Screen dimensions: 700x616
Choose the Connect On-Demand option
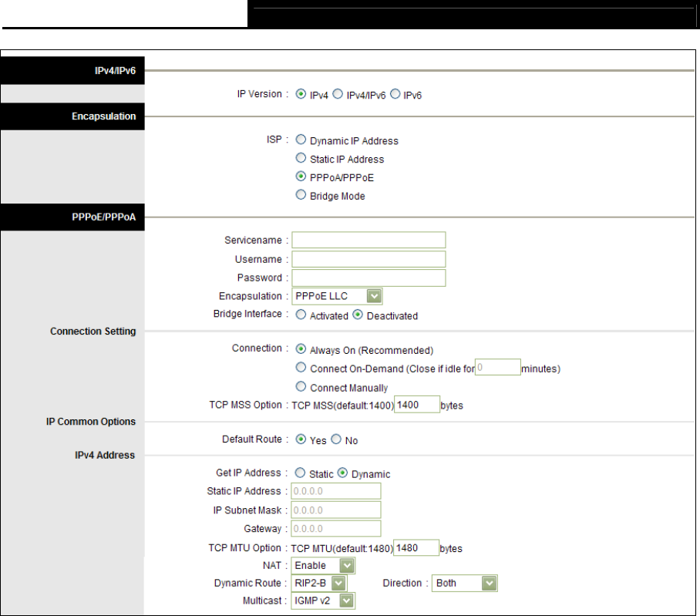coord(301,368)
